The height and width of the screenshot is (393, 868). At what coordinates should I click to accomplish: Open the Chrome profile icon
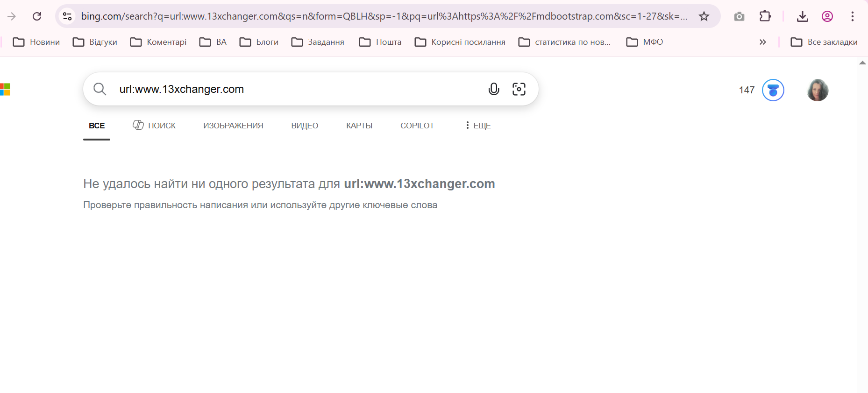click(x=827, y=17)
